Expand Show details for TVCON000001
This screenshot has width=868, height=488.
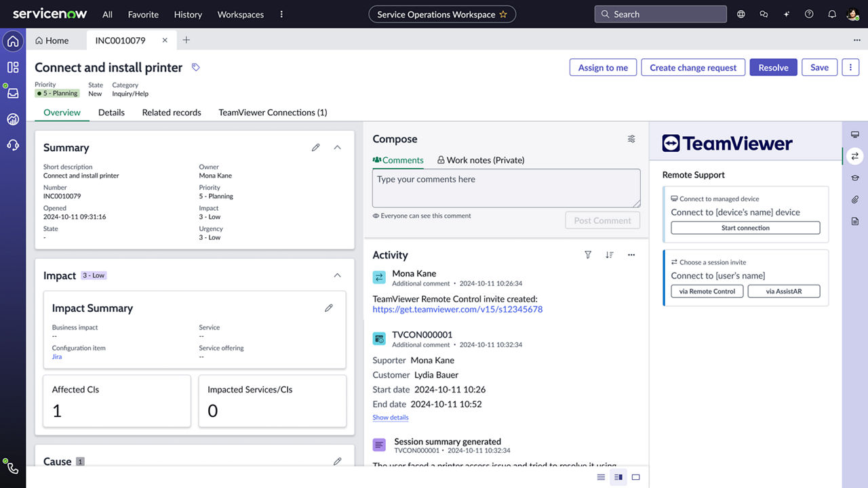[391, 418]
